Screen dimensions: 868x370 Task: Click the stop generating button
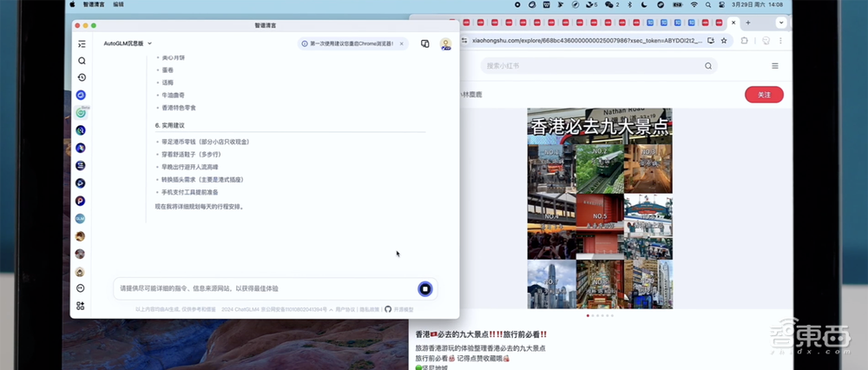[424, 288]
